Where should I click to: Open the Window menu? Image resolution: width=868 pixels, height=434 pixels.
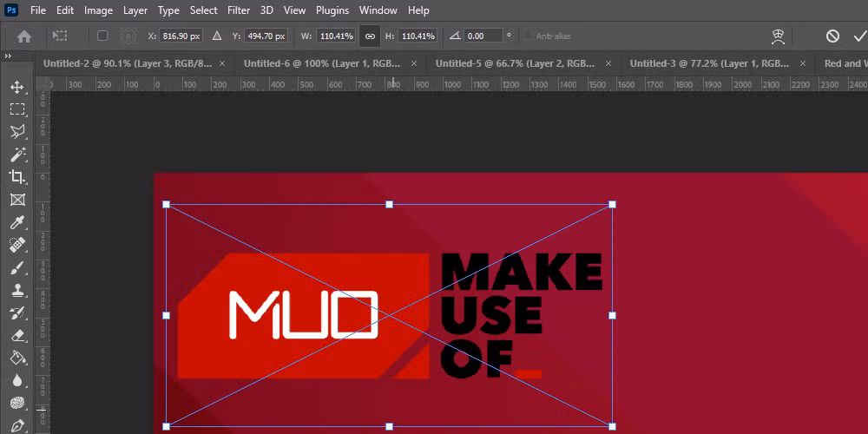pos(378,10)
